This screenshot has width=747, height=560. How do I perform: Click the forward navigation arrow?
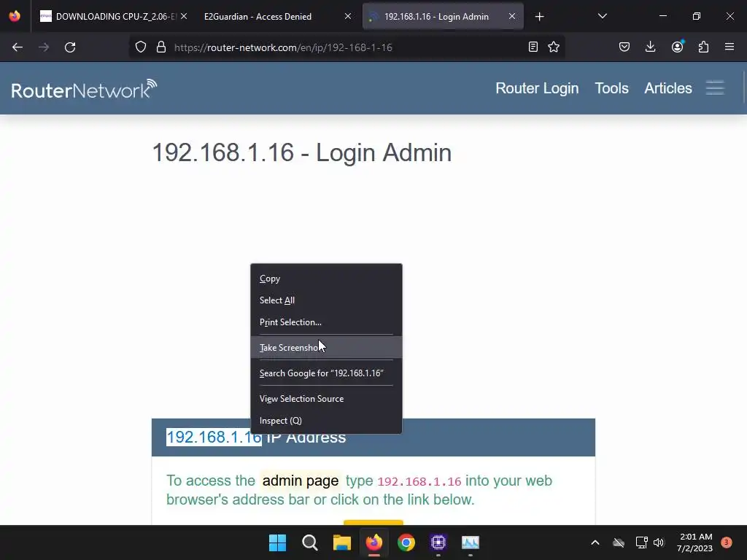(44, 47)
